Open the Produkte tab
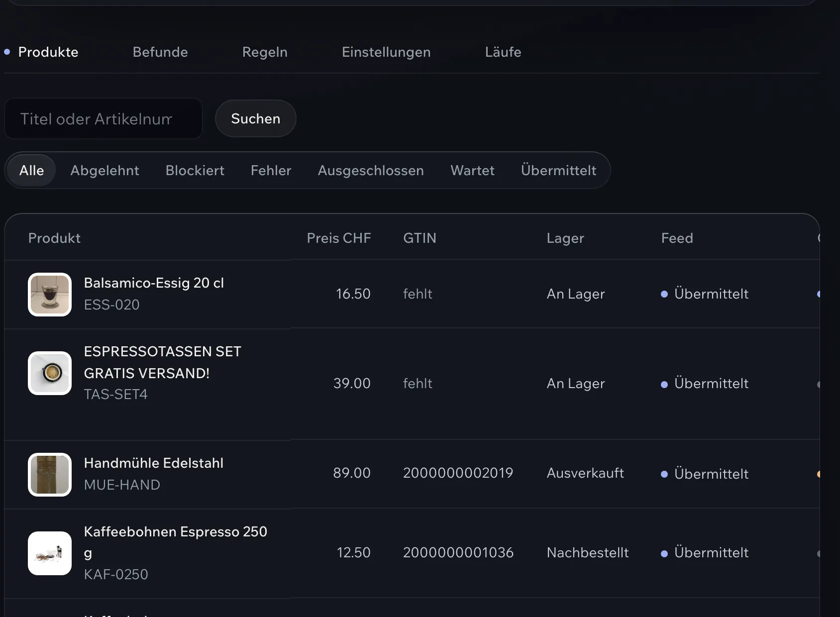The height and width of the screenshot is (617, 840). click(48, 52)
